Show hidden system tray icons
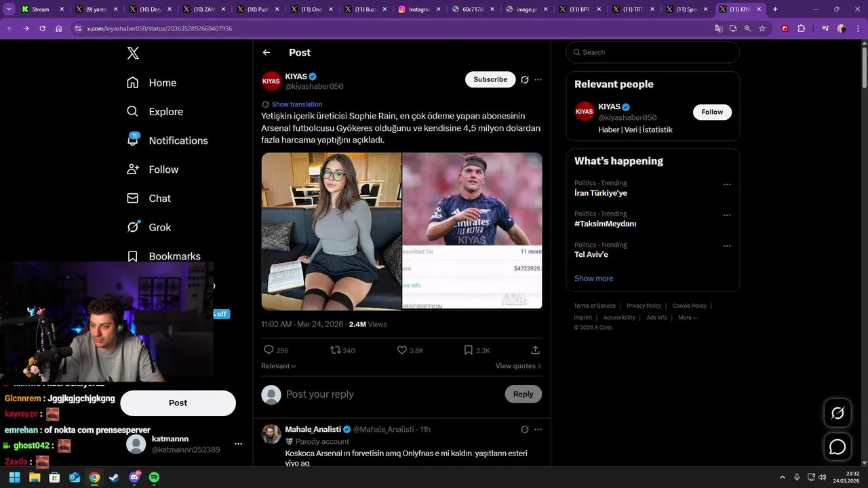Screen dimensions: 868x488 pyautogui.click(x=782, y=477)
